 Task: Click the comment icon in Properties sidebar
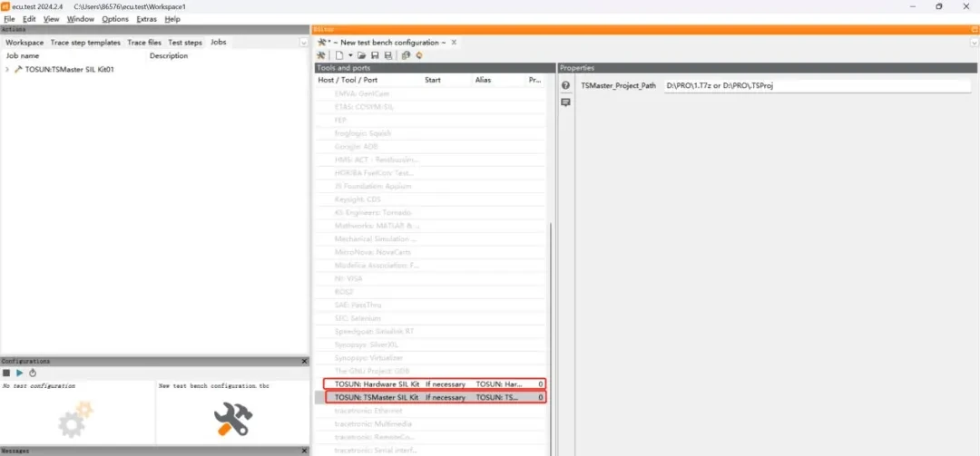pos(565,102)
